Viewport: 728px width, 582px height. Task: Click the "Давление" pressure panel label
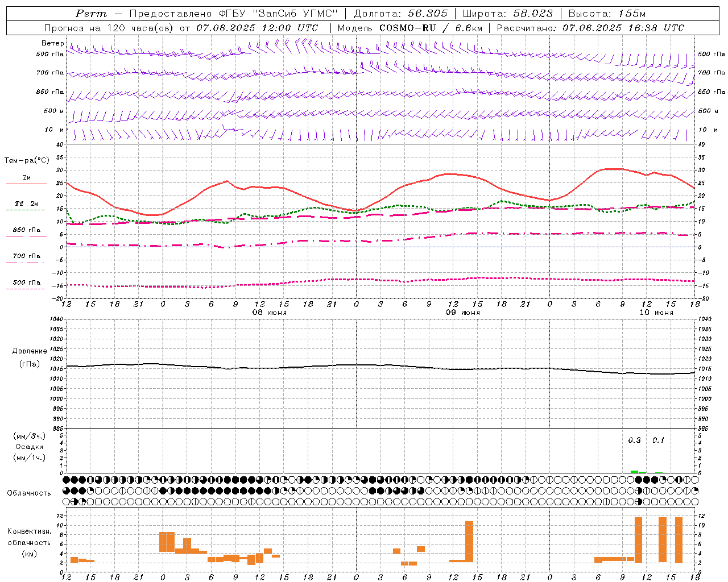tap(30, 351)
